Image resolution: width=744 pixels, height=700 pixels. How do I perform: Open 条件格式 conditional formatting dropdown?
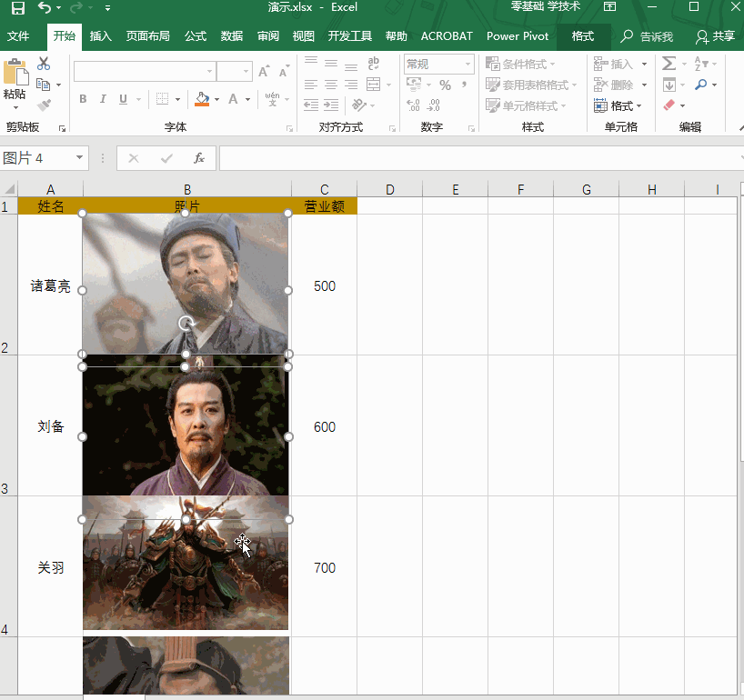click(520, 64)
